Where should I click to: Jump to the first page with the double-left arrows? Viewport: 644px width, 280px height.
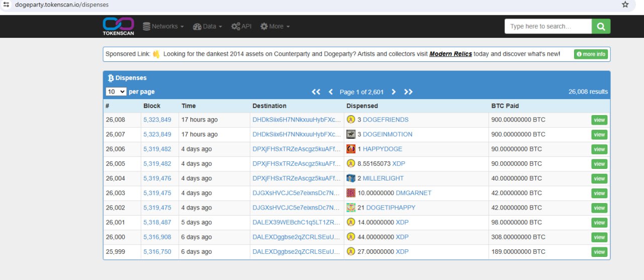(x=316, y=91)
